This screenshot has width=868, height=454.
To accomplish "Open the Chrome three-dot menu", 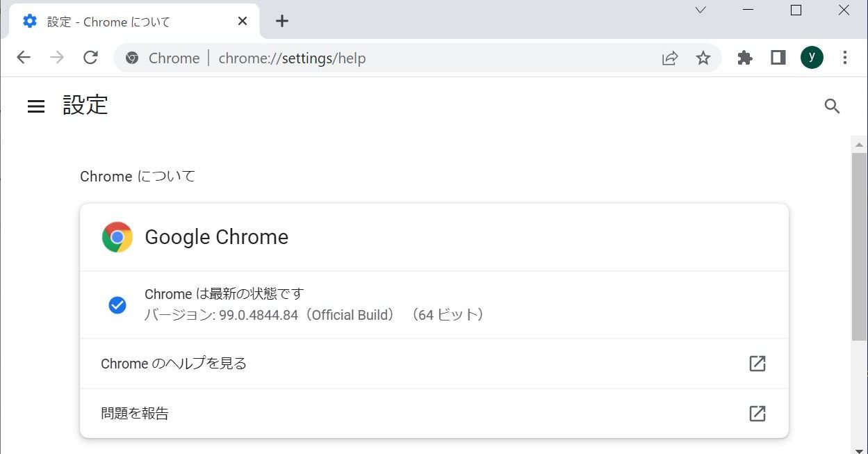I will (845, 58).
